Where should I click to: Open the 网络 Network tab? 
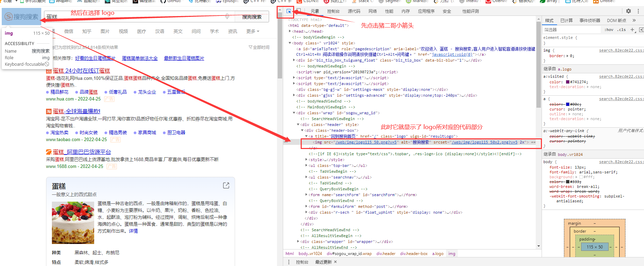373,11
